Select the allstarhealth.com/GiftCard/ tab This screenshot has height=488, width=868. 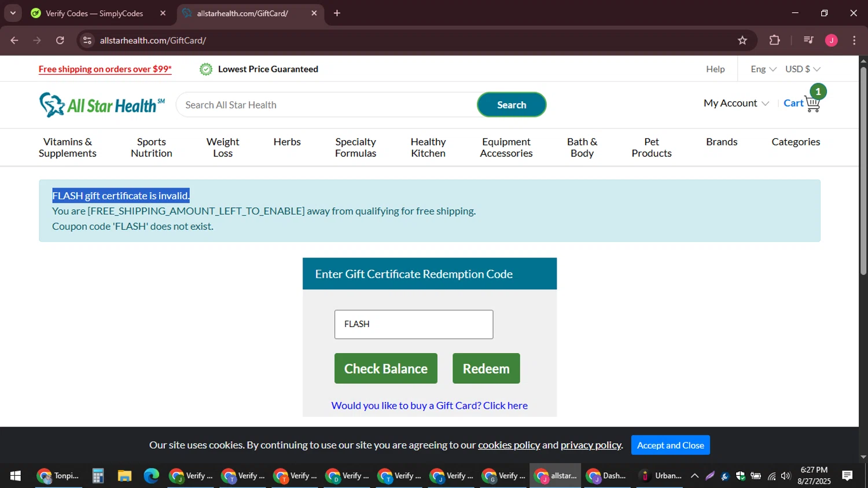click(x=242, y=13)
